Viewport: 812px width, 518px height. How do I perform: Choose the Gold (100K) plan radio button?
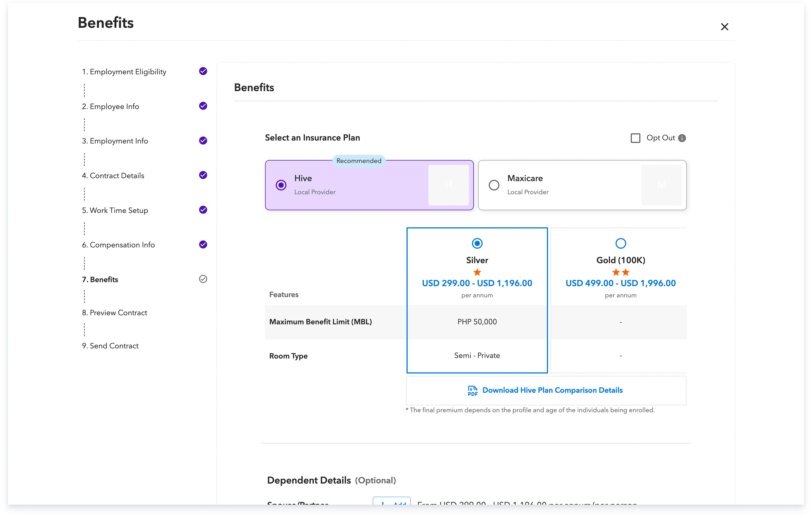pyautogui.click(x=620, y=243)
